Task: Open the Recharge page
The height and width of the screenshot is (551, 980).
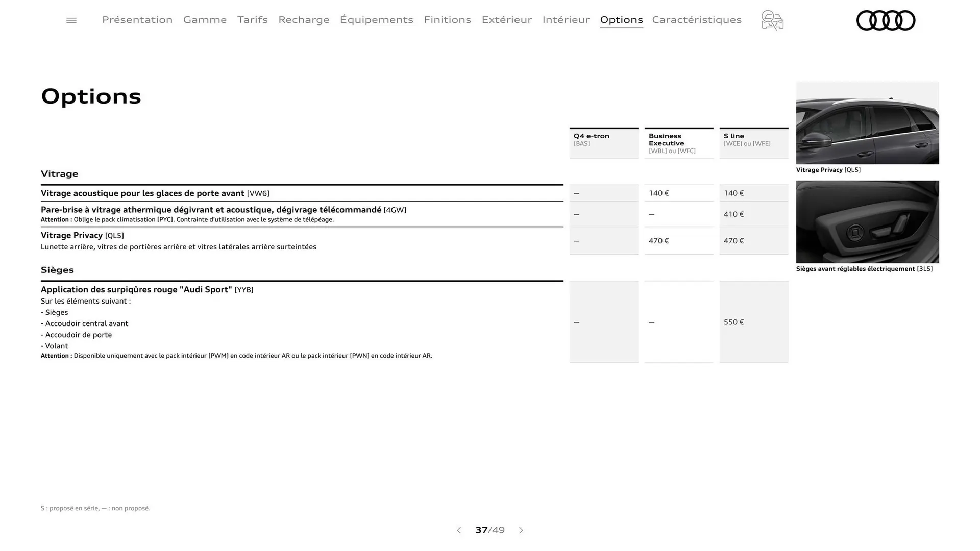Action: pos(304,20)
